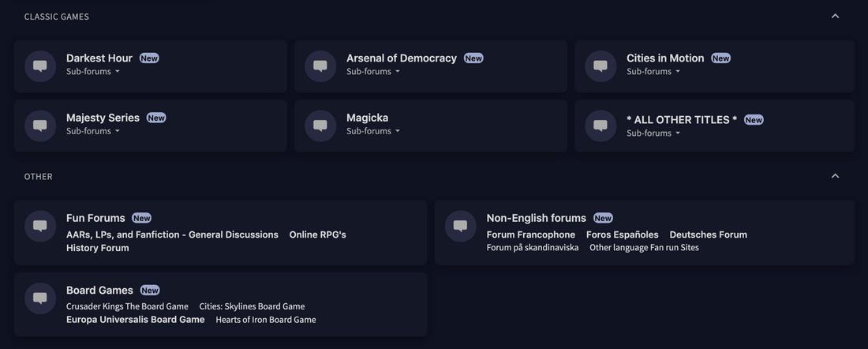
Task: Open the Deutsches Forum link
Action: [708, 235]
